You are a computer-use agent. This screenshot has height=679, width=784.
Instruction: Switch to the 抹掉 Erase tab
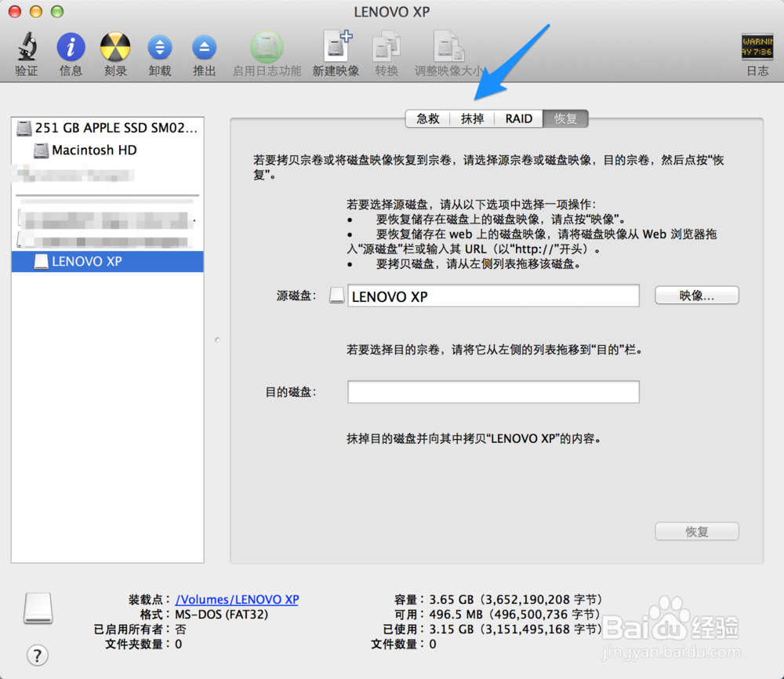(472, 118)
